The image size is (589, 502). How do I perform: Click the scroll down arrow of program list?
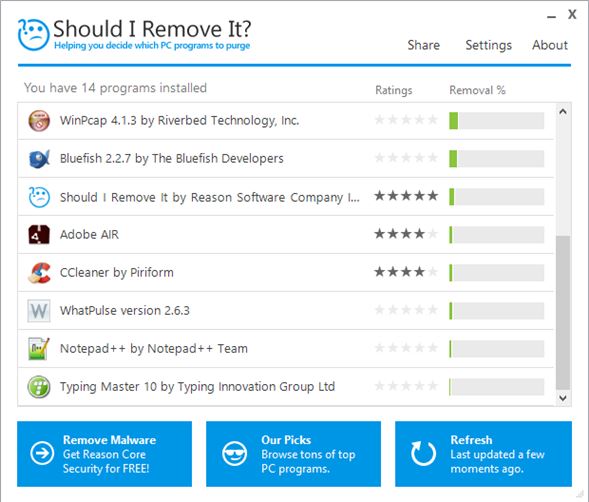563,398
